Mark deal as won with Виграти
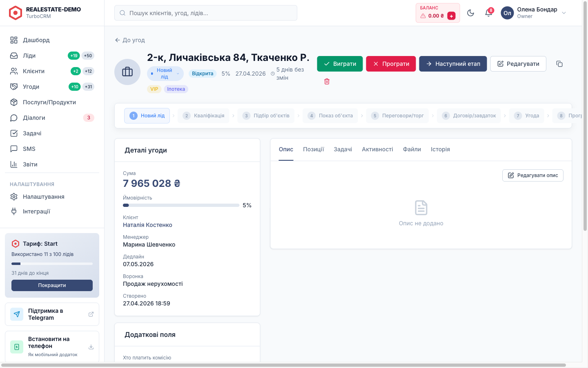Image resolution: width=588 pixels, height=368 pixels. (340, 64)
